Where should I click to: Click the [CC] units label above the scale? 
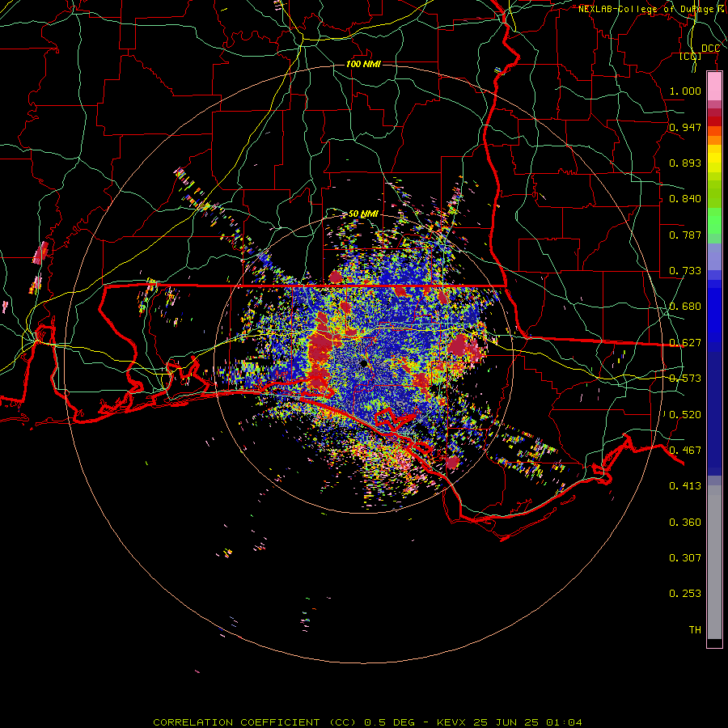[691, 56]
